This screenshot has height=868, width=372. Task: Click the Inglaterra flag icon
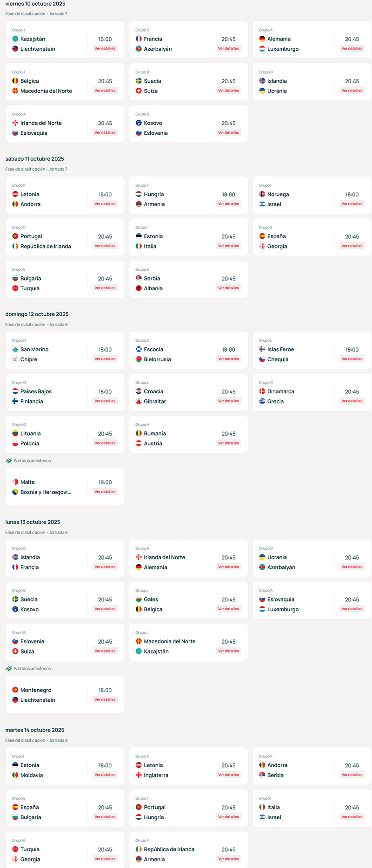pyautogui.click(x=139, y=775)
